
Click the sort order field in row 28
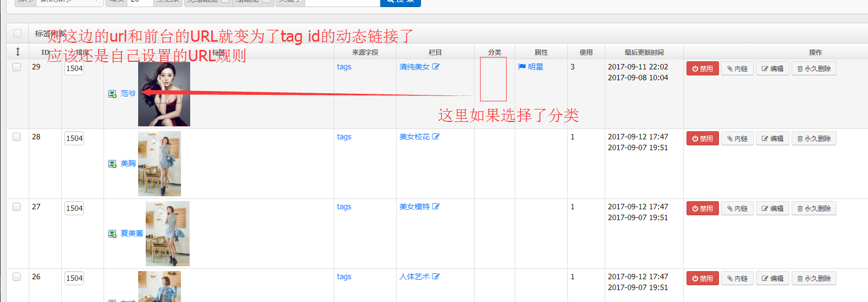[74, 139]
